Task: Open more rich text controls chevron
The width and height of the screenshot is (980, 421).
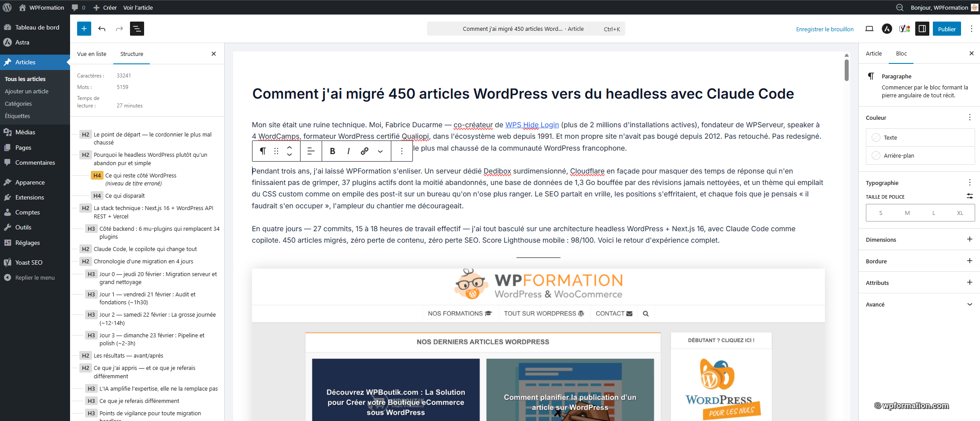Action: coord(380,151)
